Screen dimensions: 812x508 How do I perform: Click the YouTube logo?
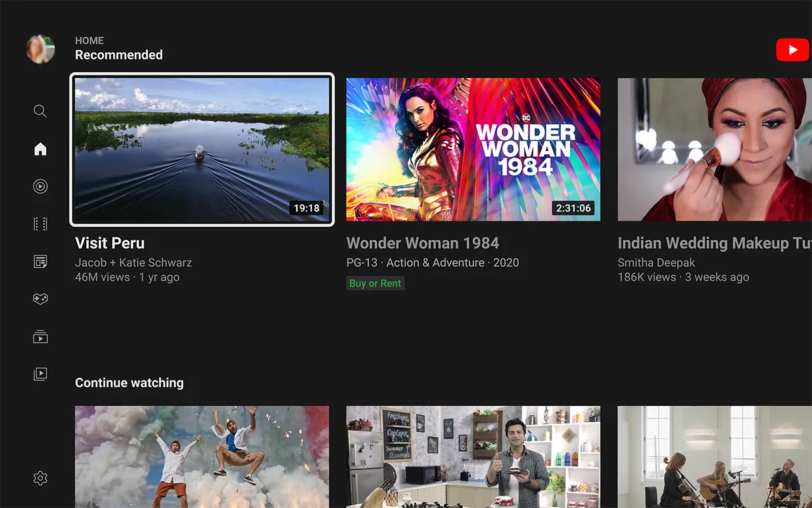click(792, 50)
